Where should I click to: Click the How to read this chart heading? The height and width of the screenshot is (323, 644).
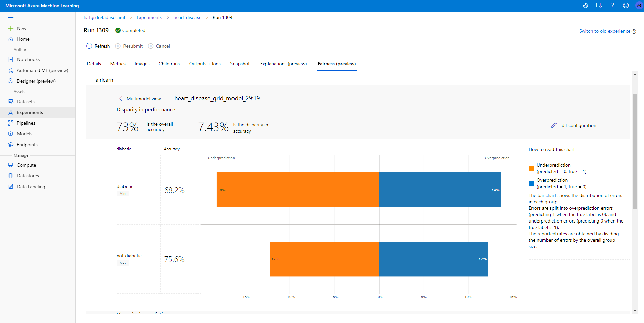pos(551,149)
